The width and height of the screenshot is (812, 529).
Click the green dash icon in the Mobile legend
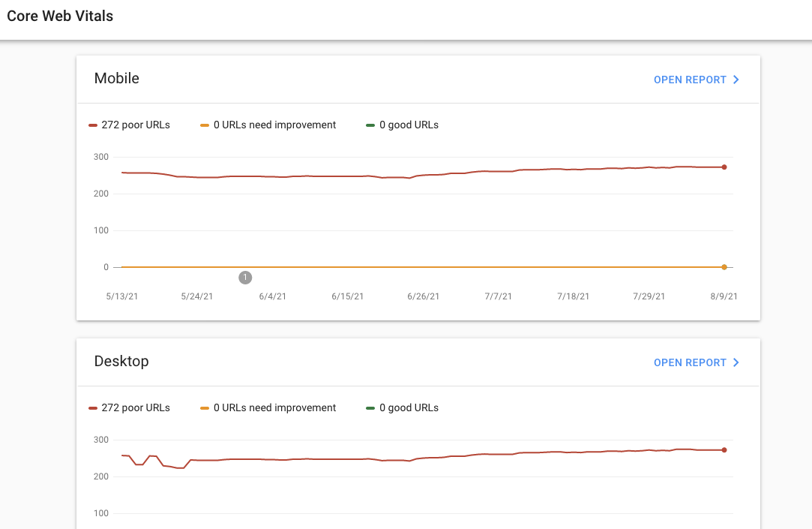370,125
